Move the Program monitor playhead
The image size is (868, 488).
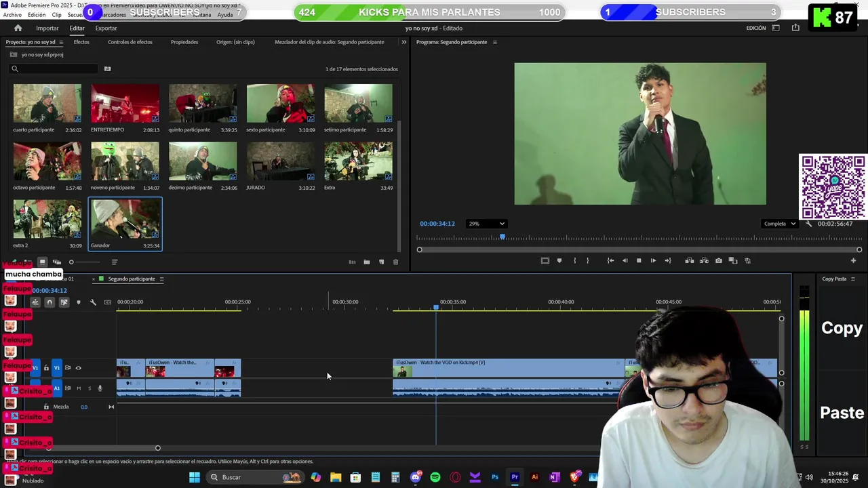click(502, 237)
